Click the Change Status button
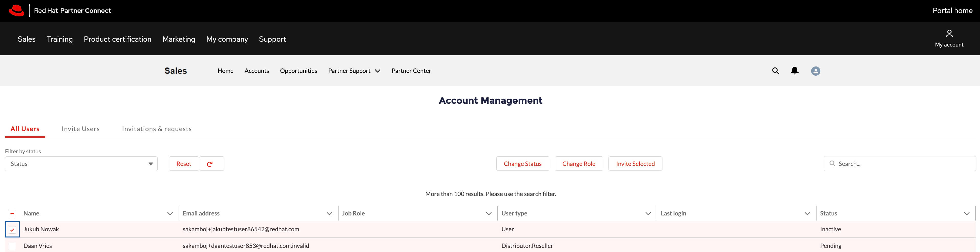 click(522, 164)
